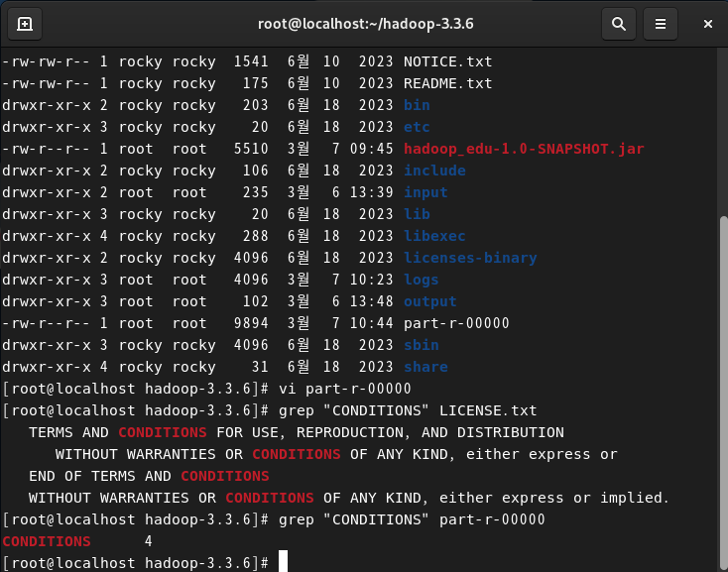This screenshot has width=728, height=572.
Task: Click file size 5510 of the jar file
Action: coord(251,149)
